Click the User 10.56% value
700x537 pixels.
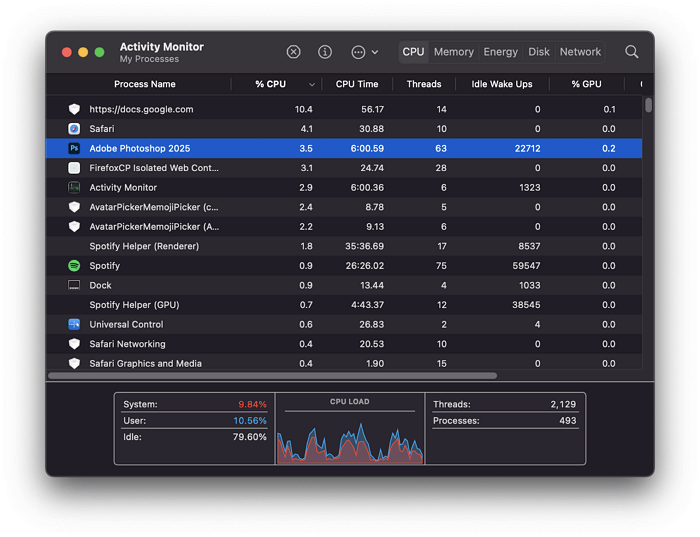coord(250,420)
